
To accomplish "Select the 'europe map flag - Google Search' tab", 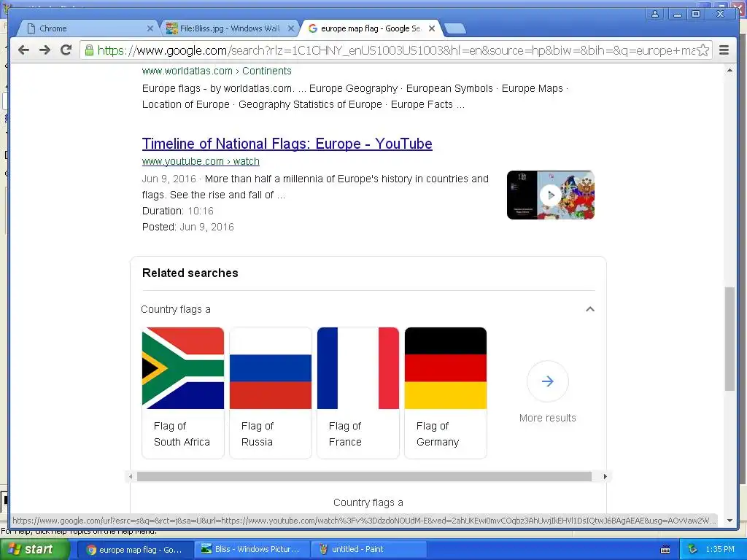I will pos(371,28).
